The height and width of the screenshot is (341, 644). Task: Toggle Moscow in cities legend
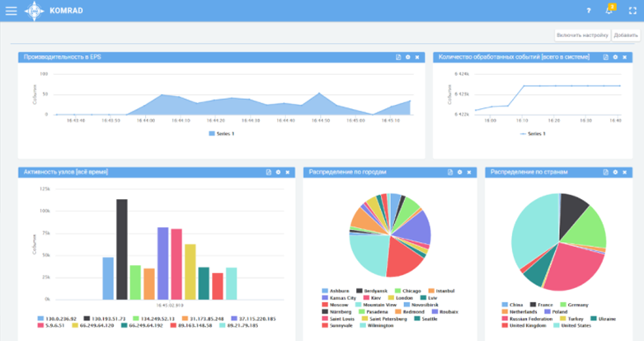pyautogui.click(x=335, y=305)
